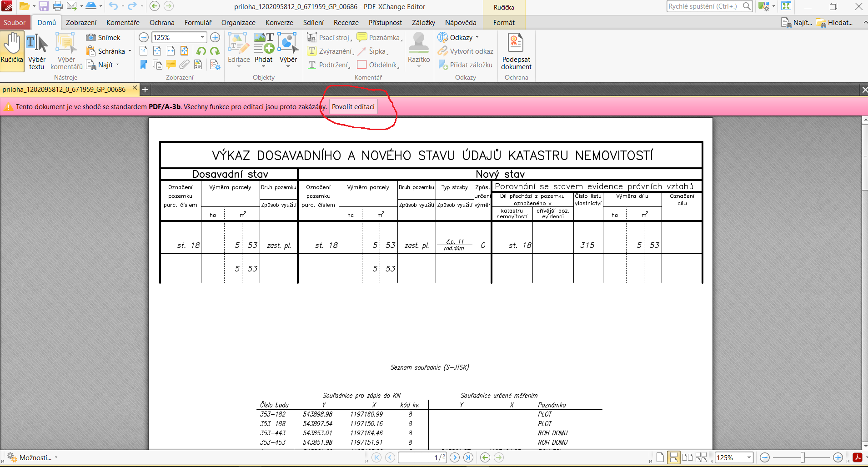Viewport: 868px width, 467px height.
Task: Expand the 125% zoom dropdown in the ribbon
Action: coord(202,38)
